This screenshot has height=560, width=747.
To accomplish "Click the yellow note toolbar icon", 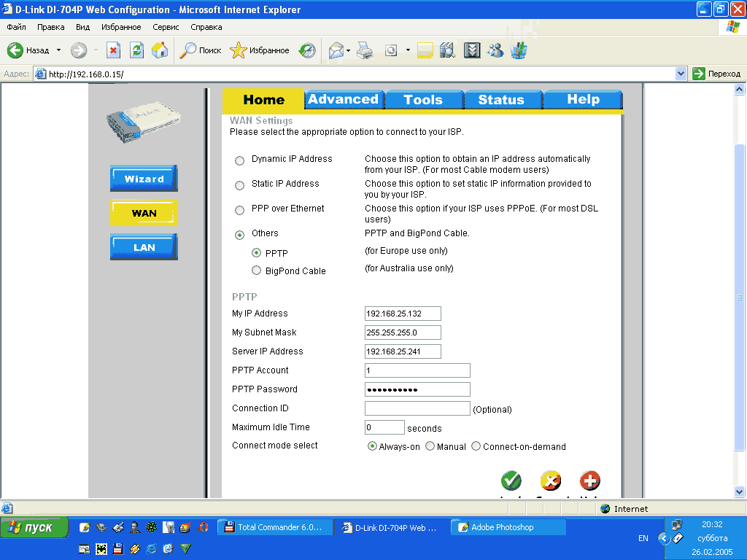I will tap(425, 50).
